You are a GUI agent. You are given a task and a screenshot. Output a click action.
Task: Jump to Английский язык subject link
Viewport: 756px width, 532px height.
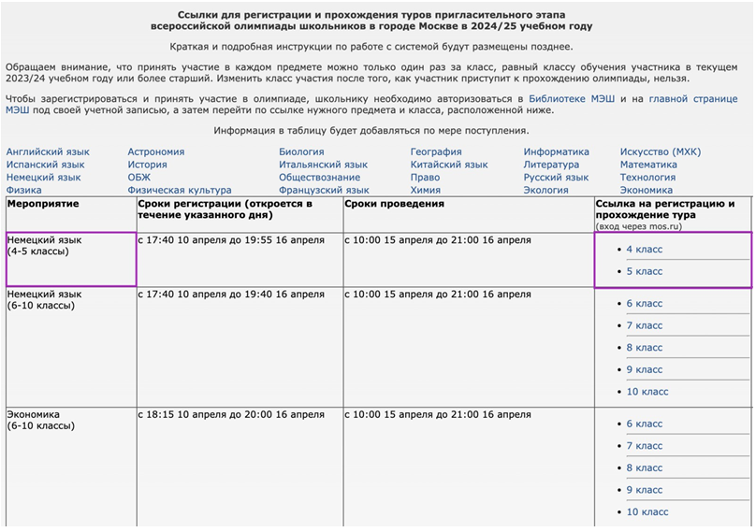(x=48, y=151)
